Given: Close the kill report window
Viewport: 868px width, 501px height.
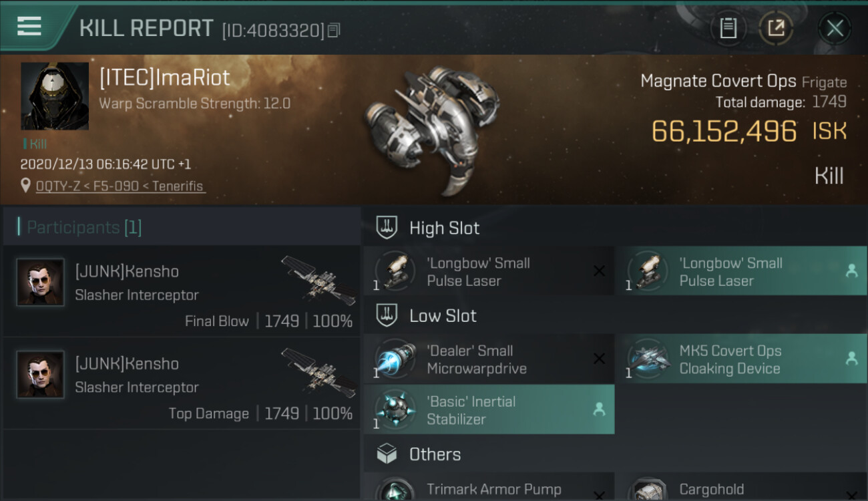Looking at the screenshot, I should [x=835, y=28].
